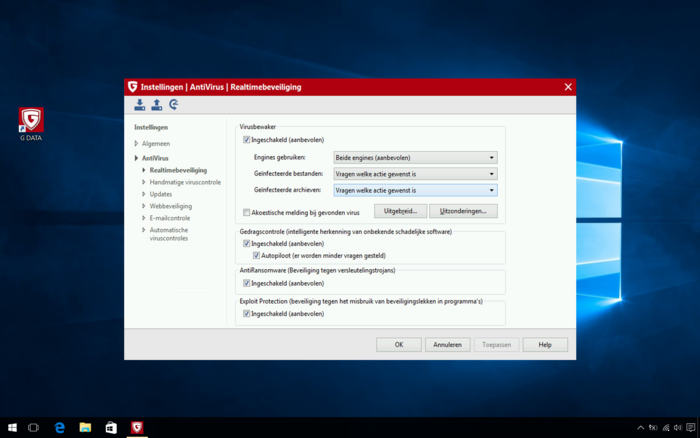
Task: Click the Toepassen button
Action: point(496,345)
